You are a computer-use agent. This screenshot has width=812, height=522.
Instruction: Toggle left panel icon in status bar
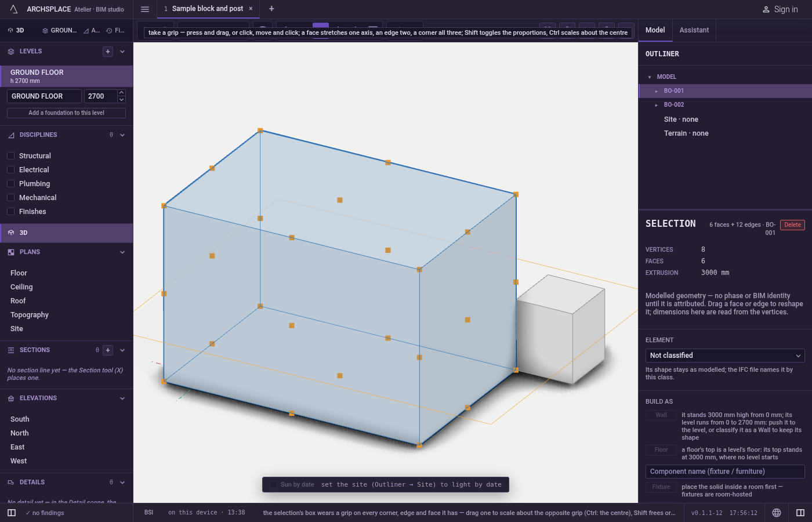coord(12,513)
